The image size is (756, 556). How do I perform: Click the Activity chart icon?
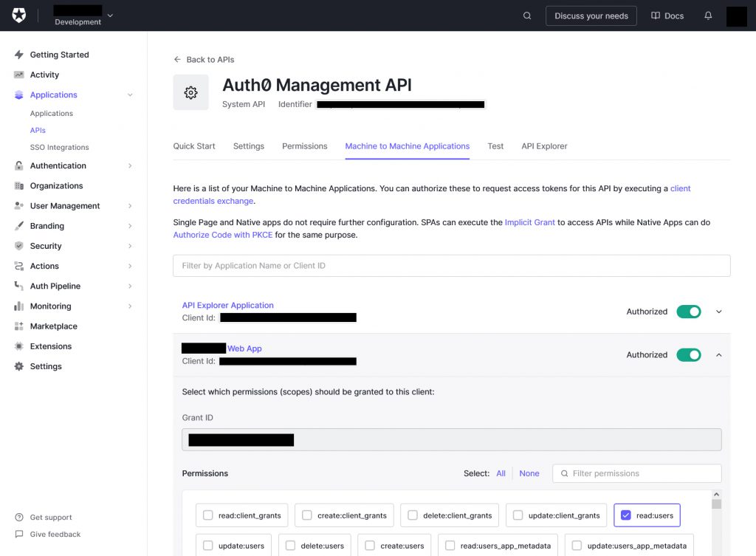(x=18, y=75)
